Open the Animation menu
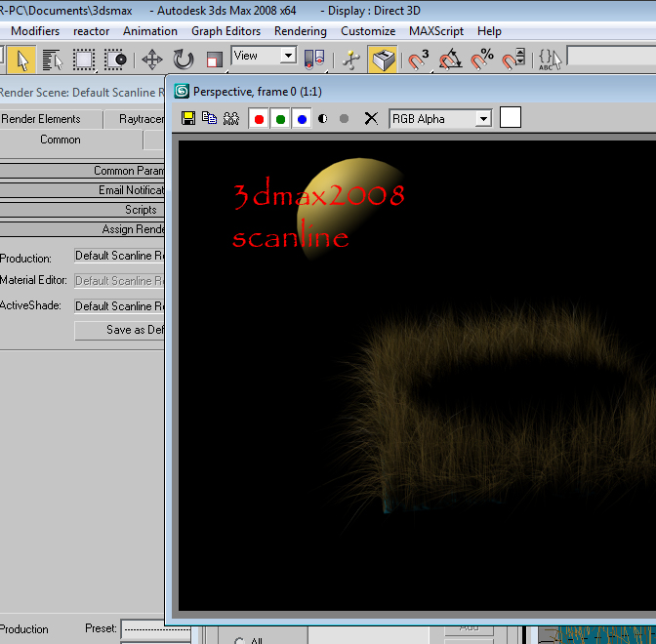The height and width of the screenshot is (644, 656). click(150, 31)
